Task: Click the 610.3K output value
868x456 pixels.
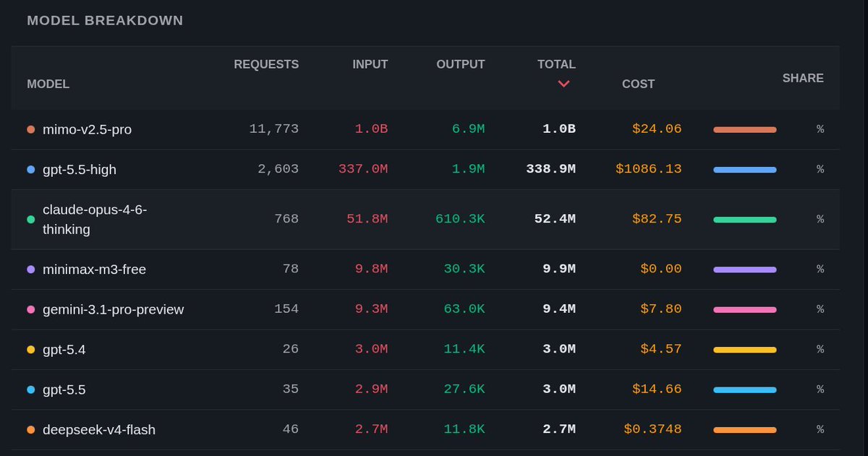Action: pos(460,219)
